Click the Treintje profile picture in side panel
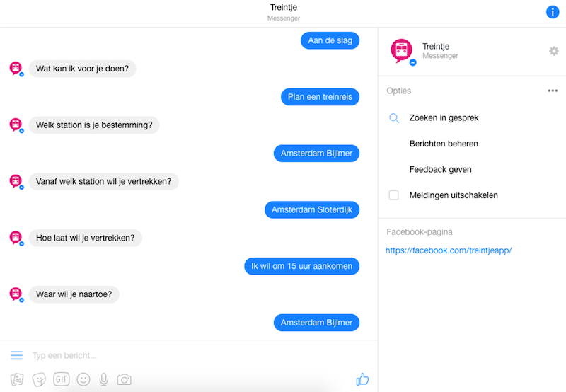This screenshot has width=566, height=392. tap(403, 51)
